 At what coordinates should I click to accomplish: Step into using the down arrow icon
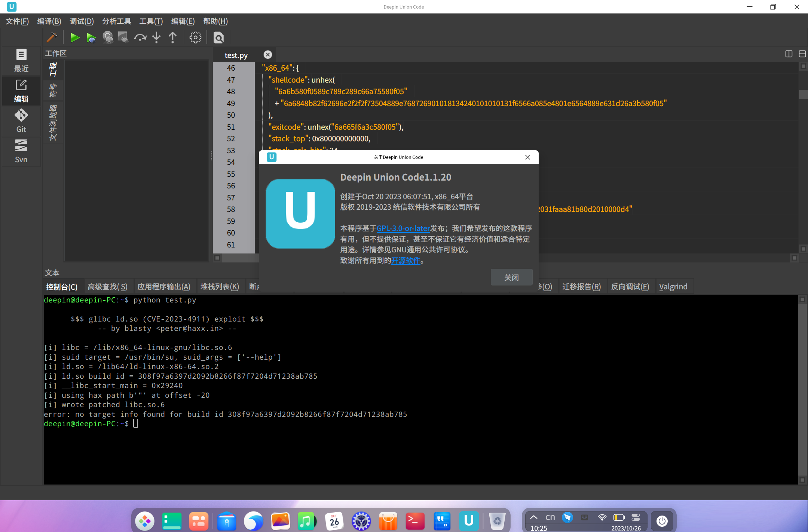(x=156, y=37)
